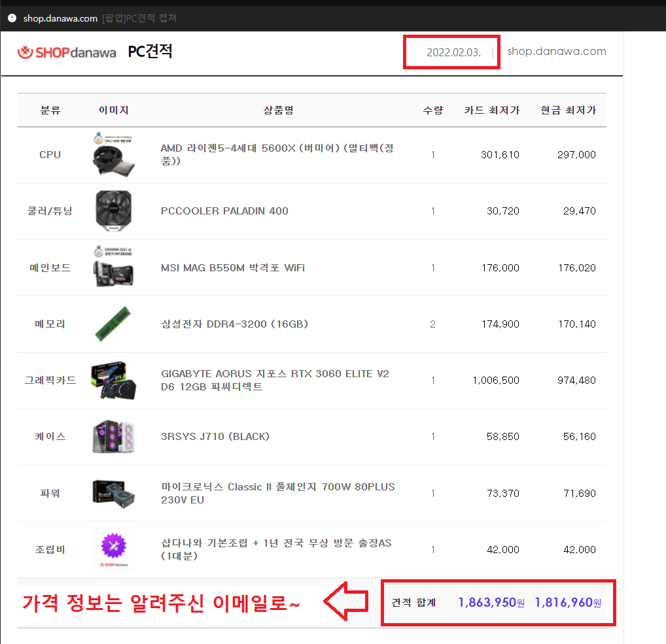
Task: Open the MSI MAG B550M motherboard image
Action: (x=113, y=267)
